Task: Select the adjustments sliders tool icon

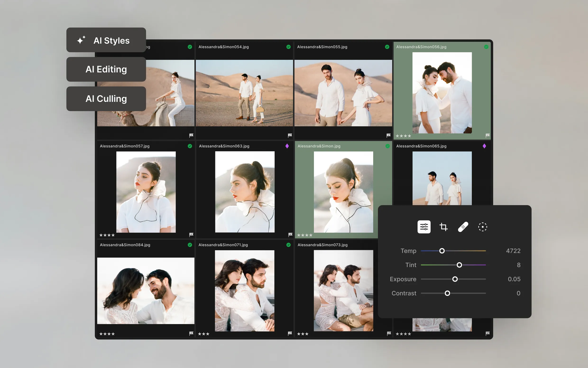Action: click(x=424, y=227)
